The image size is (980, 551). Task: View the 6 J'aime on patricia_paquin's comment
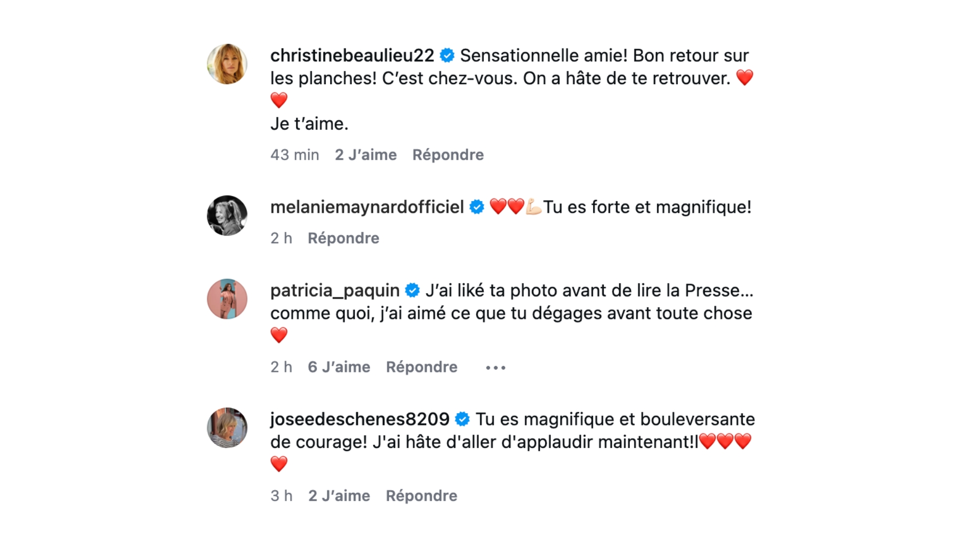[x=339, y=367]
